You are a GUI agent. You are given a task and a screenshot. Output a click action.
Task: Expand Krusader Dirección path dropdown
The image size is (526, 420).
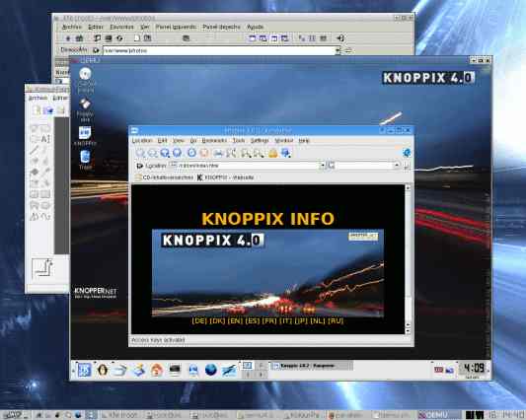(338, 50)
